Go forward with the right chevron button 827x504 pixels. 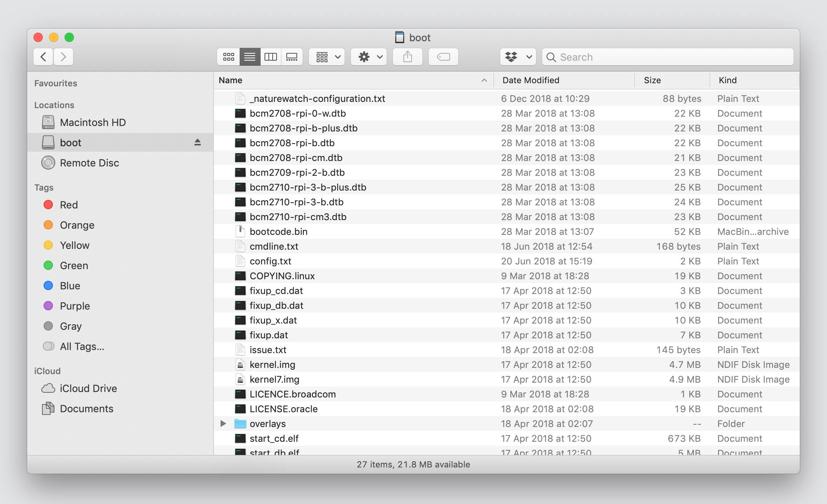pos(63,57)
